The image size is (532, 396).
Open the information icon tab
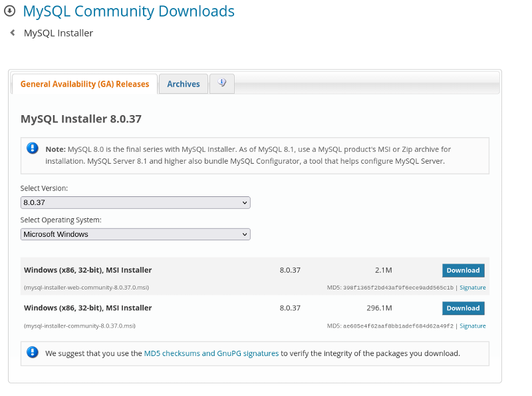tap(222, 83)
